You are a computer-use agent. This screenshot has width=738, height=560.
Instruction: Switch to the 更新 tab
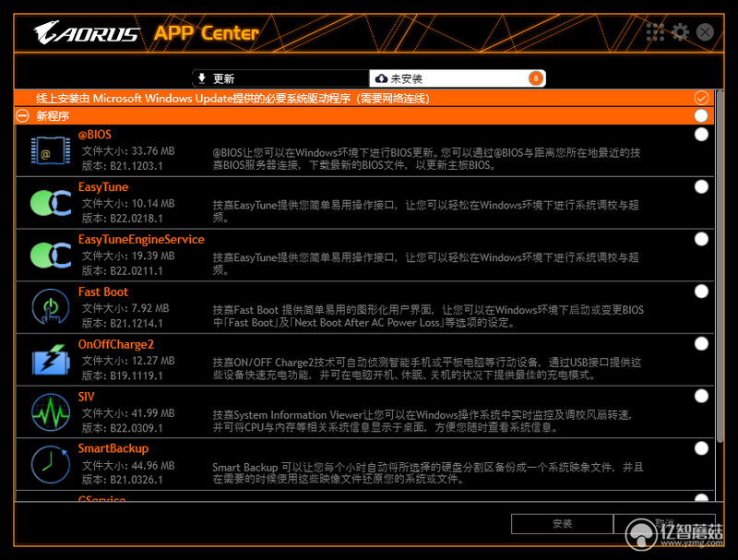(x=280, y=78)
